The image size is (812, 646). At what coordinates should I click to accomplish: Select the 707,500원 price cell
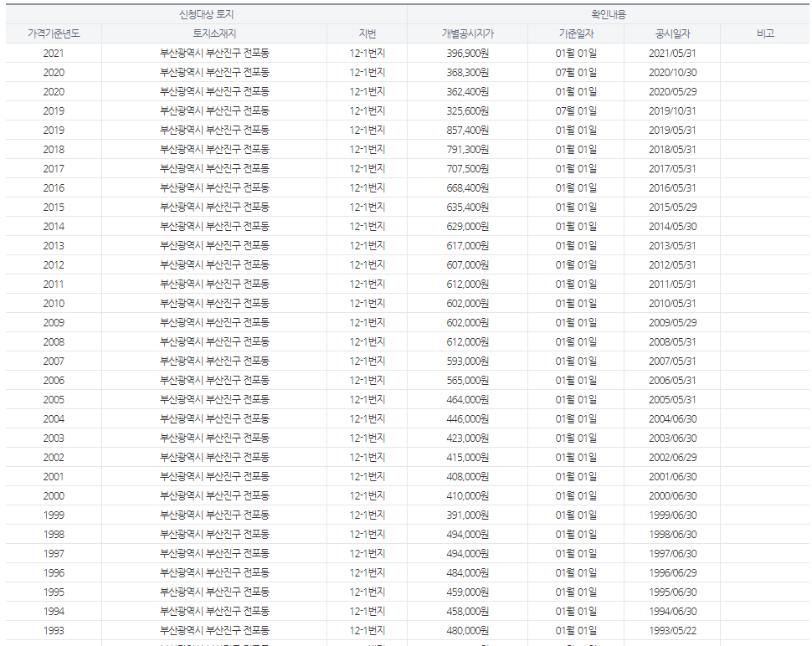(x=468, y=169)
